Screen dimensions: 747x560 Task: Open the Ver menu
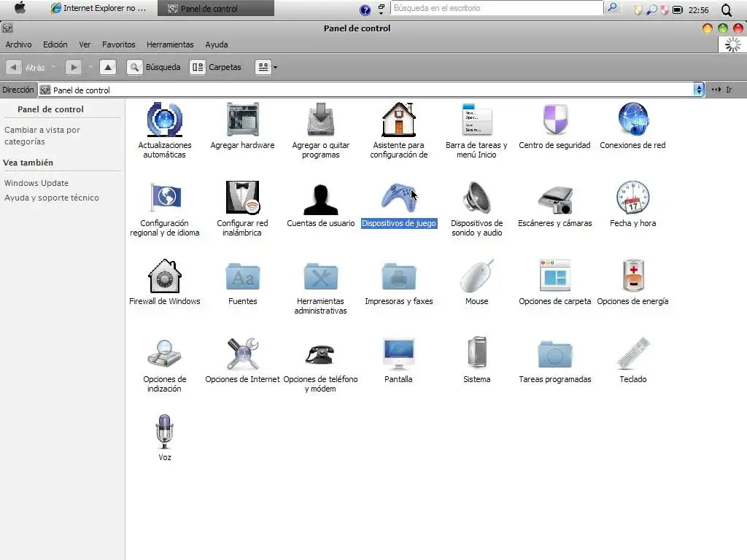[85, 44]
